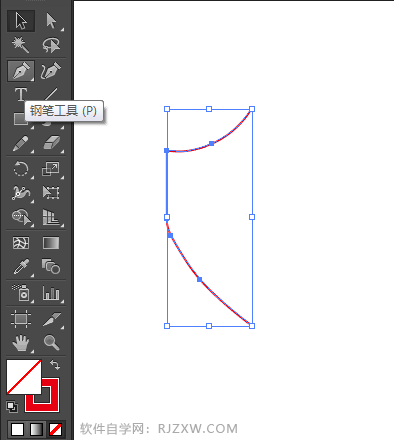The image size is (394, 440).
Task: Select the black arrow Selection tool
Action: (x=21, y=21)
